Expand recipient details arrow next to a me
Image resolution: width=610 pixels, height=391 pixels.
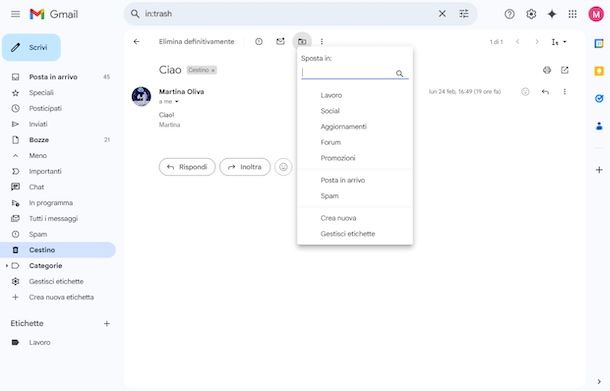pos(177,102)
